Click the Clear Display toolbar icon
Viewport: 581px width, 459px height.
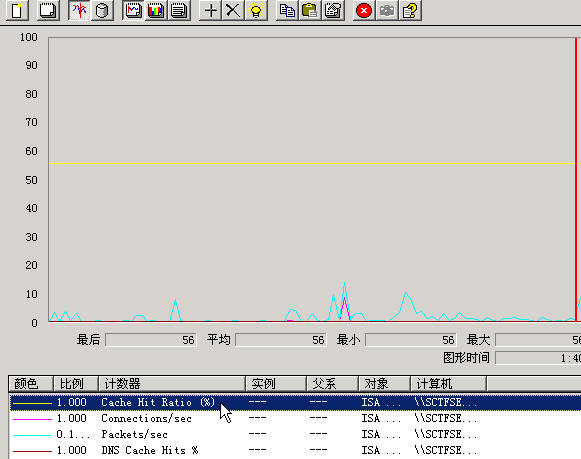coord(48,10)
